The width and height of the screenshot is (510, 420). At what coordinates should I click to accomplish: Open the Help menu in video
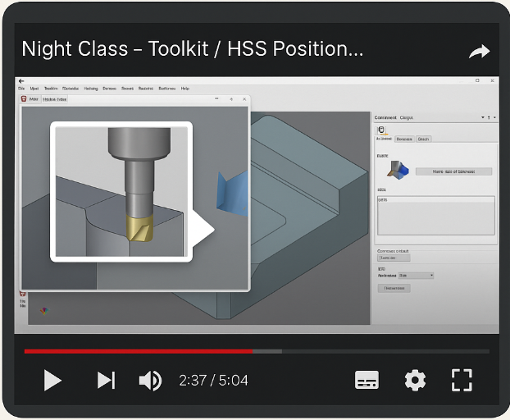(x=185, y=89)
